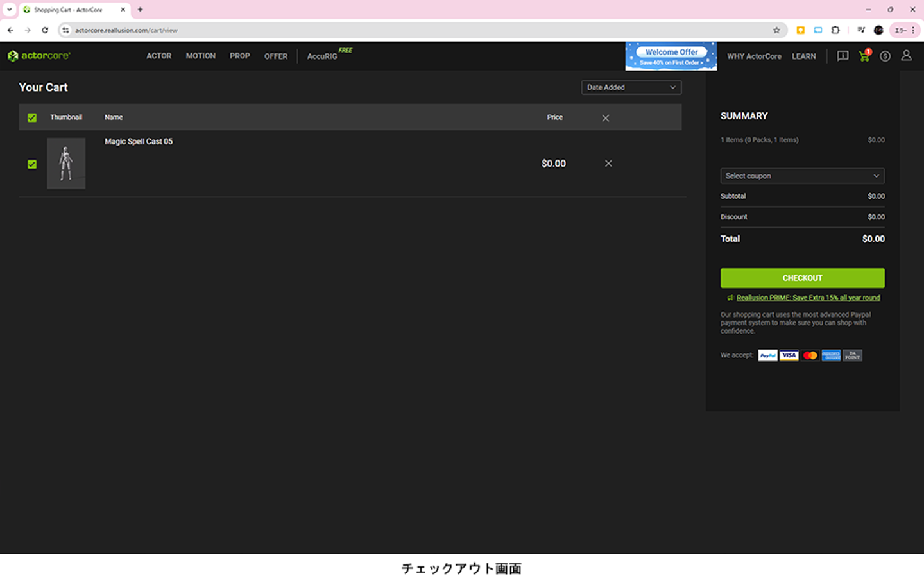
Task: Open the dollar coin points icon
Action: tap(886, 56)
